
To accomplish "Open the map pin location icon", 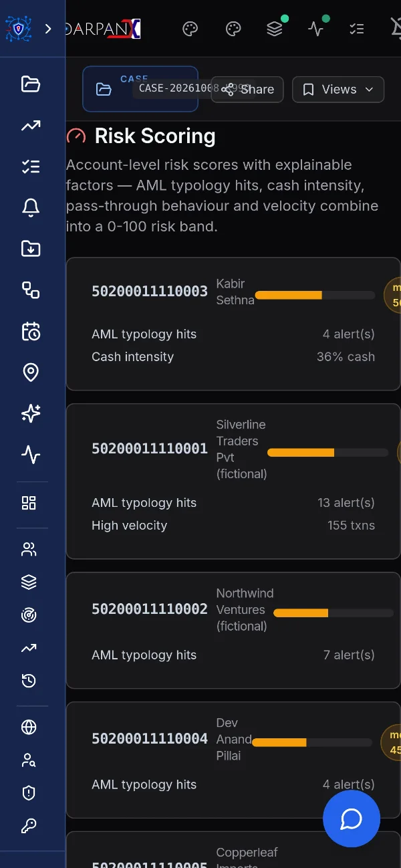I will 31,372.
